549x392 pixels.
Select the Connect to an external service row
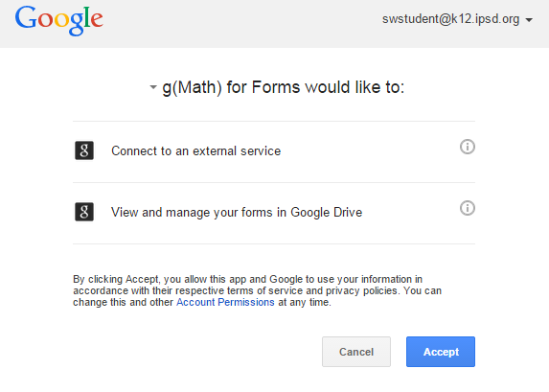[x=274, y=151]
